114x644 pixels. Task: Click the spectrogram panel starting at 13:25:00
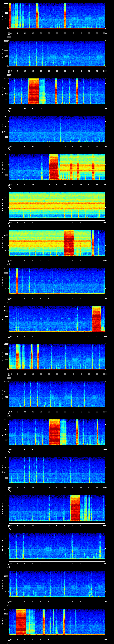click(57, 129)
